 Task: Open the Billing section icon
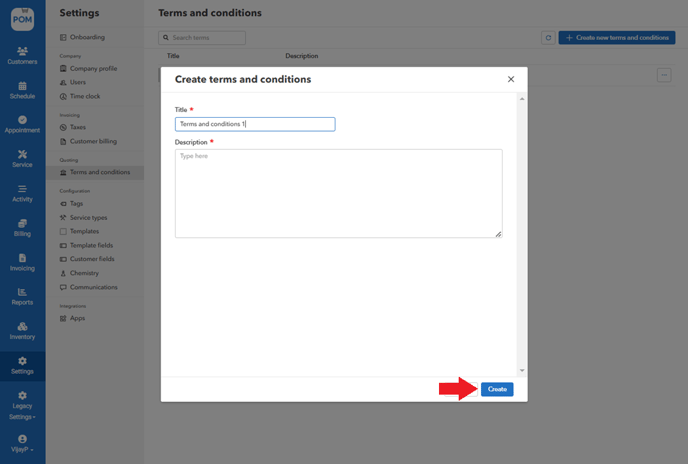click(x=22, y=227)
